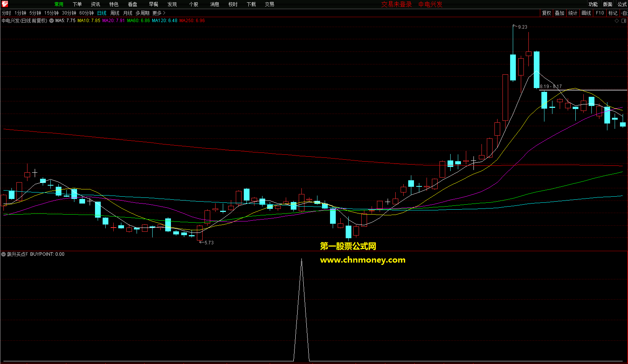This screenshot has width=628, height=364.
Task: Click the 画线 draw line button
Action: click(586, 13)
